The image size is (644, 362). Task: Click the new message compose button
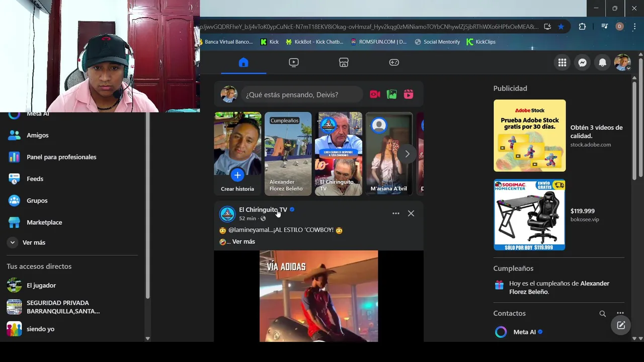[621, 325]
